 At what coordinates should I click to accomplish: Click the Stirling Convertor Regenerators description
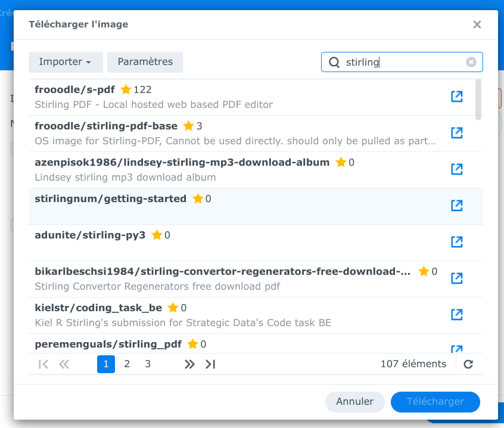coord(157,286)
